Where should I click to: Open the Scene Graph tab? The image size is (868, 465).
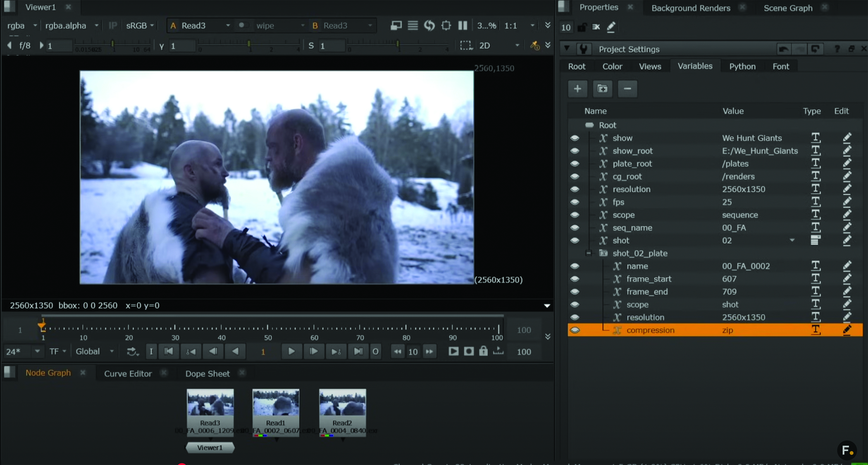tap(788, 8)
